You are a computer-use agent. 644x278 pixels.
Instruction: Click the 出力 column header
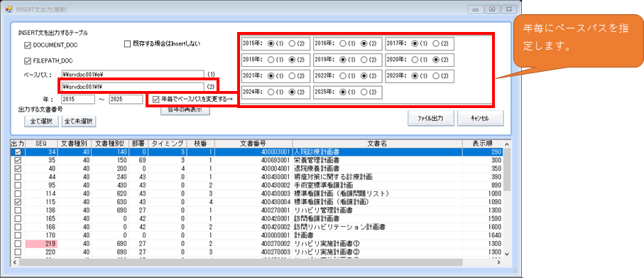pos(17,144)
